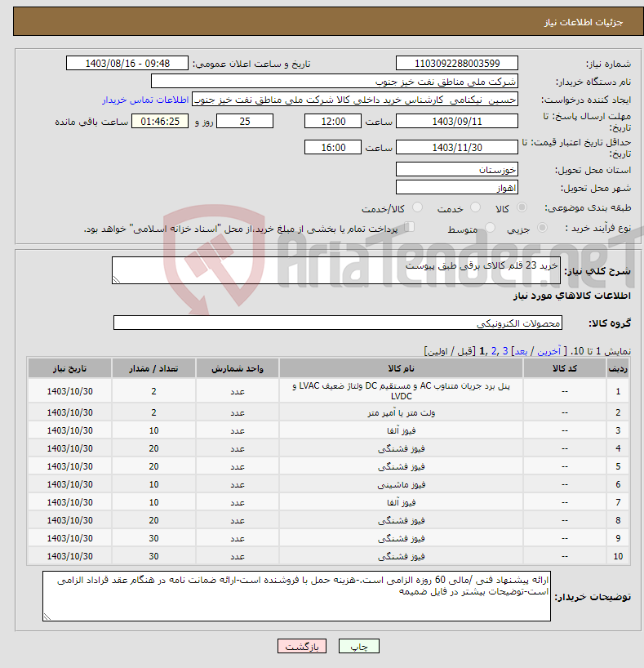Click the تاریخ نیاز column header

[69, 368]
